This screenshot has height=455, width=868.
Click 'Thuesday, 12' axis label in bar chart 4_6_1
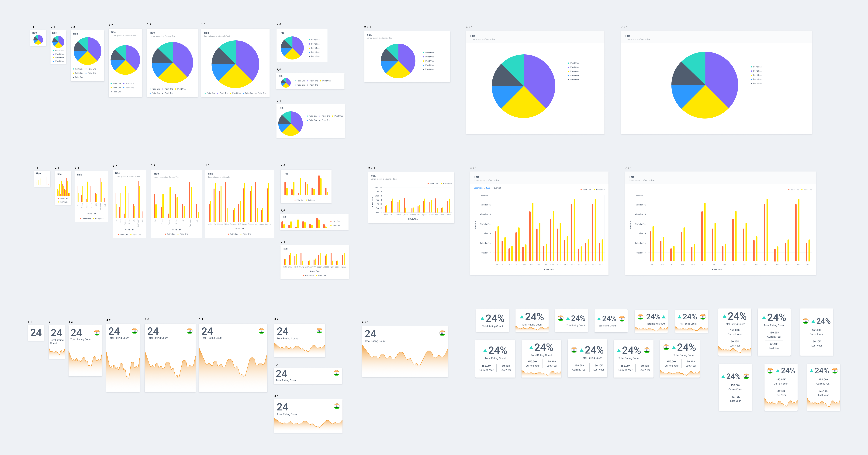485,205
